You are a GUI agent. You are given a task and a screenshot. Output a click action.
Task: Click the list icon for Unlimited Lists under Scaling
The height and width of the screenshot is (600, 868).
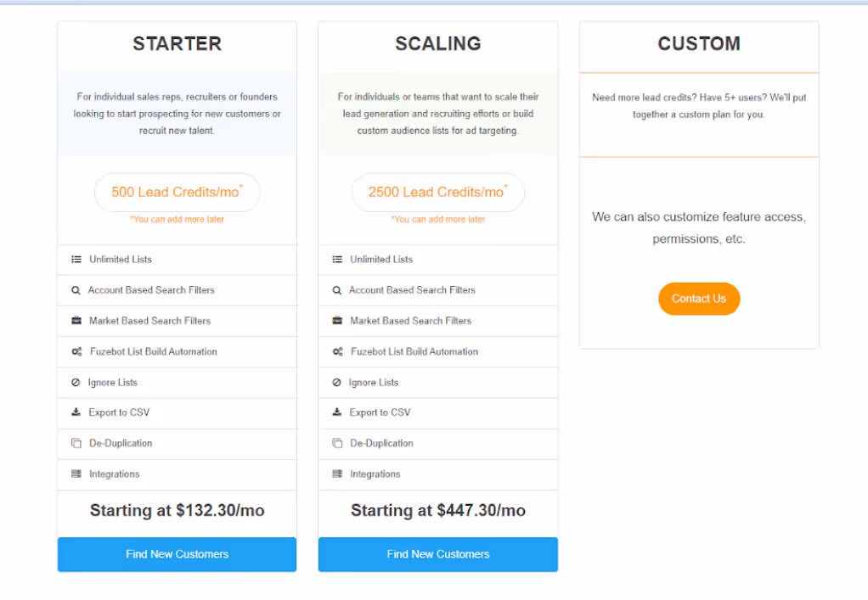click(x=337, y=260)
